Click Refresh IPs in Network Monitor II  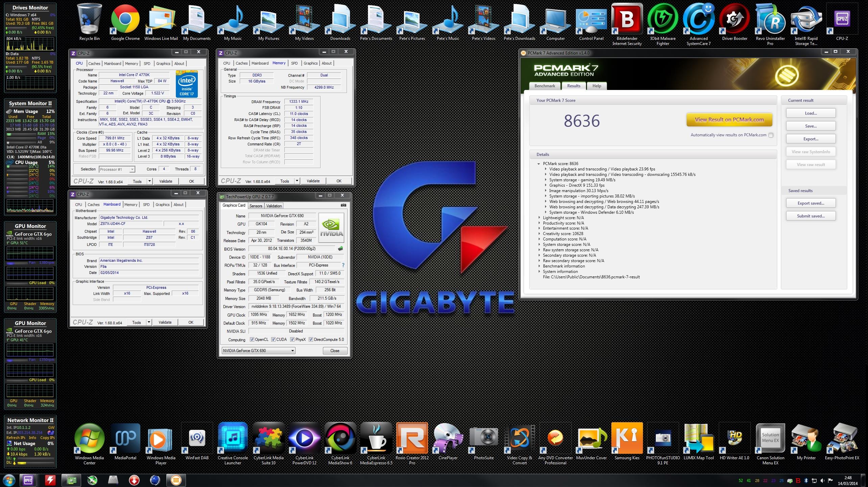click(16, 438)
